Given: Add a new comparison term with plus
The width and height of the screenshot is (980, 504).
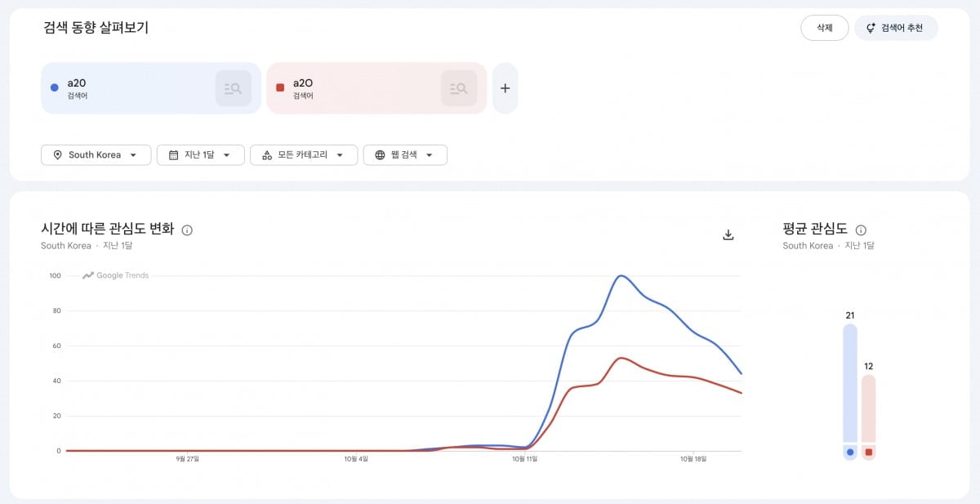Looking at the screenshot, I should point(505,88).
